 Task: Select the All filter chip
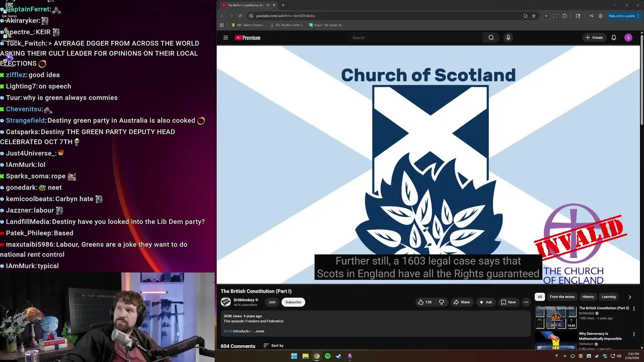(540, 297)
